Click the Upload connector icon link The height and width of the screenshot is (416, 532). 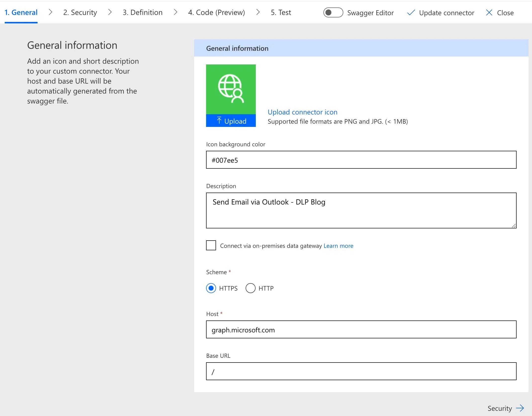[x=302, y=112]
